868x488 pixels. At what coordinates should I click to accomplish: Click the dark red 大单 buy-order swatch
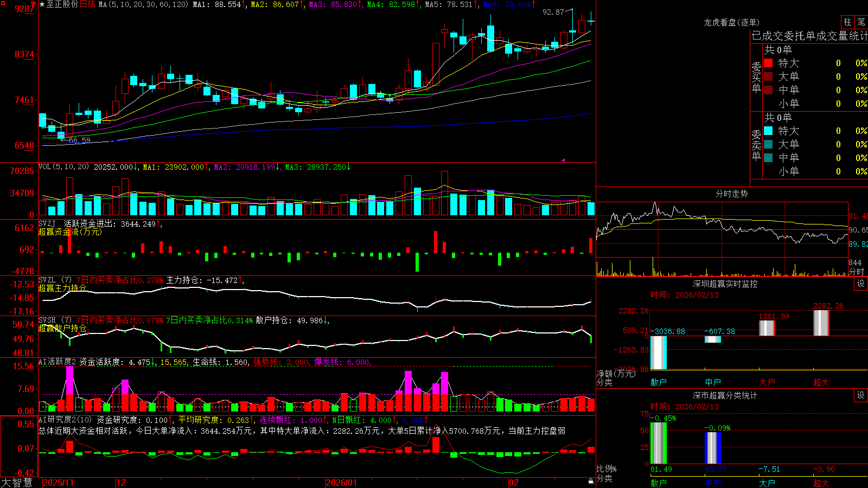point(768,76)
